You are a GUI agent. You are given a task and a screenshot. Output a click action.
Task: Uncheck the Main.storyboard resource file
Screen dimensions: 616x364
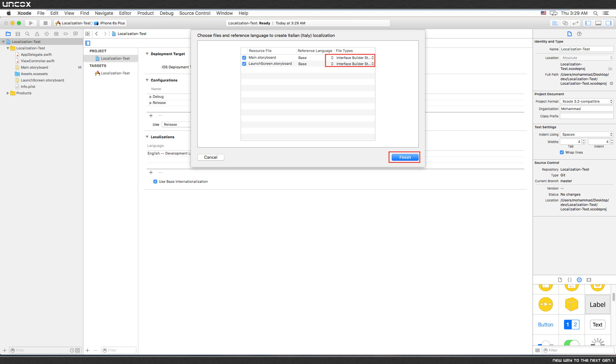pyautogui.click(x=244, y=58)
